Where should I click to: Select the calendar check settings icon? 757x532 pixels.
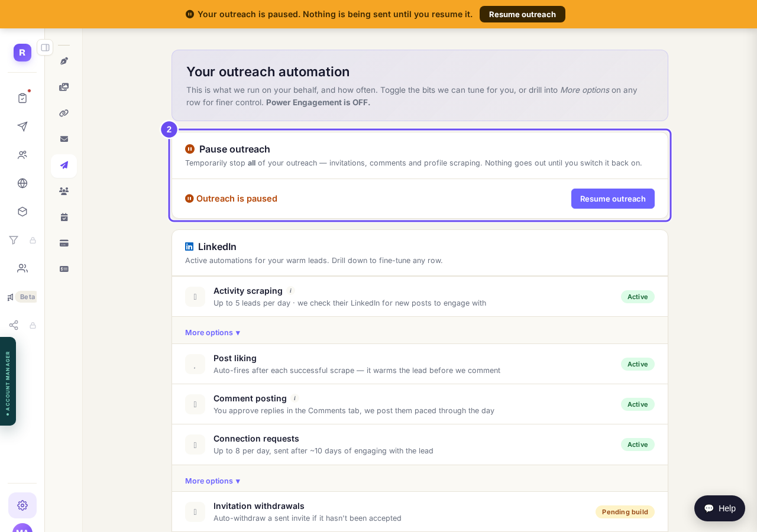[x=64, y=217]
